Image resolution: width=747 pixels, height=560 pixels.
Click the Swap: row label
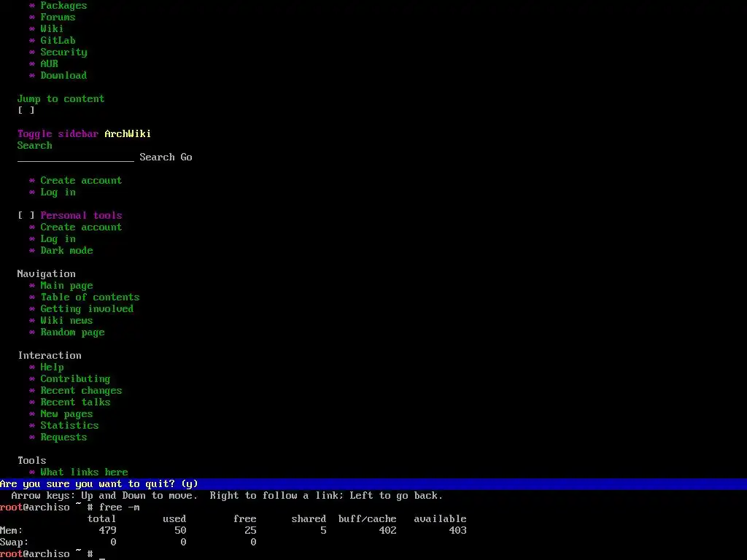(x=15, y=542)
